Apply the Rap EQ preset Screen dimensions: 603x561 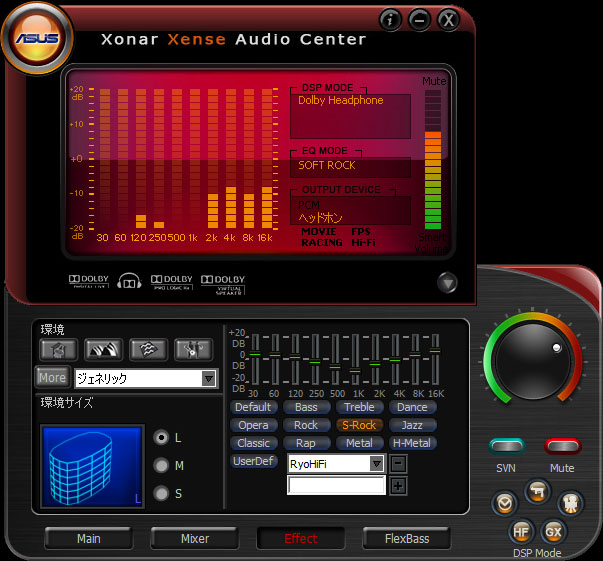click(306, 443)
